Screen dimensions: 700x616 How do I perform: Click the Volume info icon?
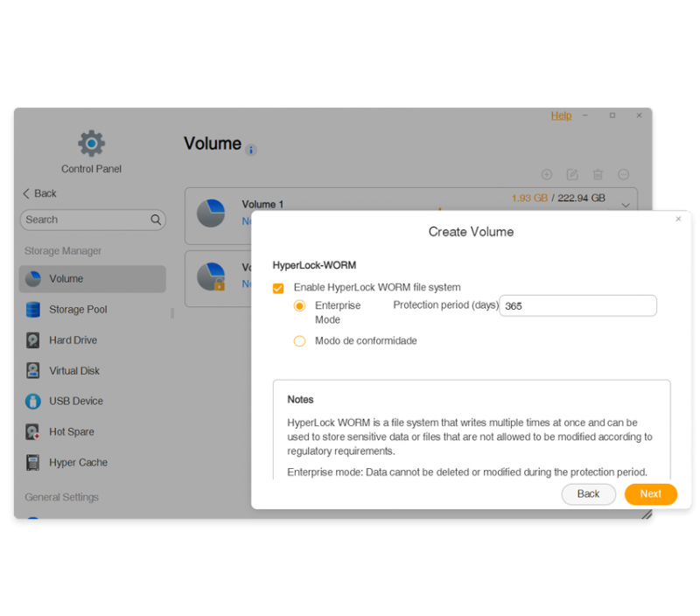pyautogui.click(x=251, y=150)
